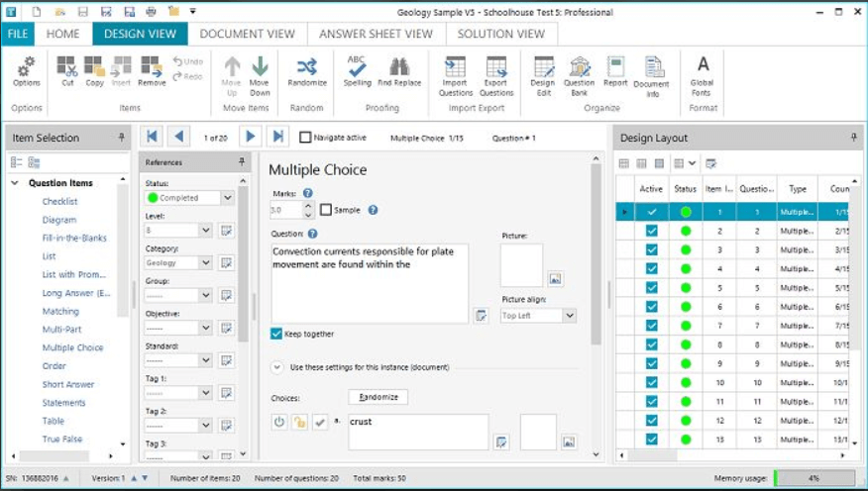This screenshot has width=868, height=491.
Task: Open Global Fonts
Action: coord(702,77)
